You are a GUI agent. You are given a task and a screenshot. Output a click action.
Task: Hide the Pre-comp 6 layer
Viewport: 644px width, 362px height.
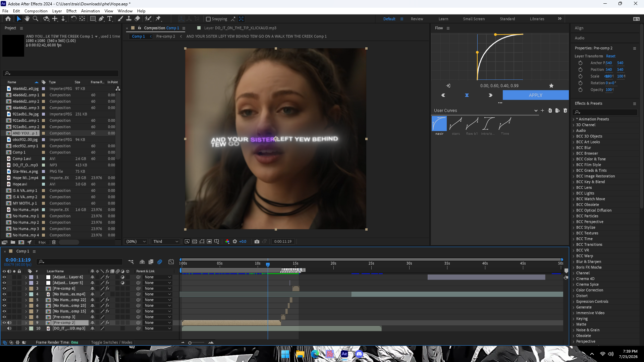coord(4,289)
